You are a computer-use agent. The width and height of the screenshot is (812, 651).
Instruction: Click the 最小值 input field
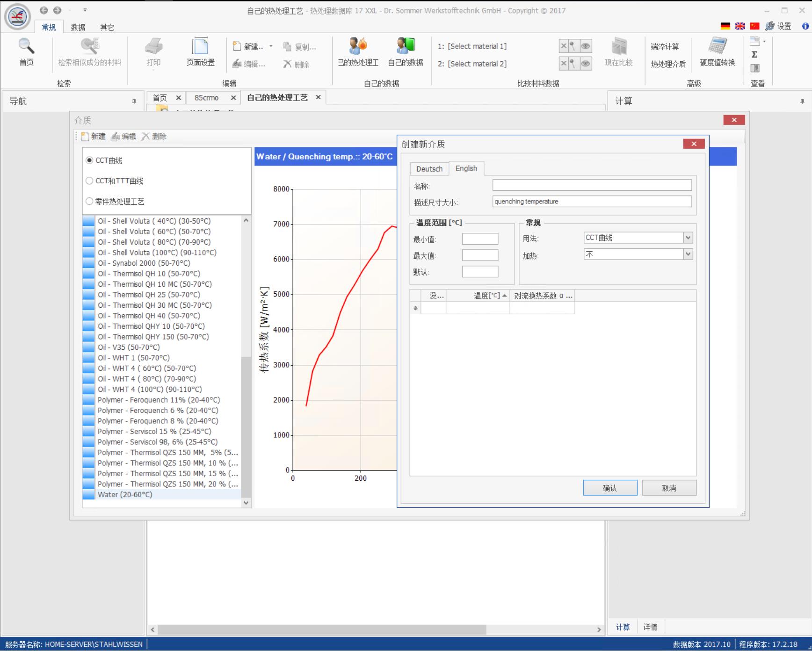click(x=480, y=239)
